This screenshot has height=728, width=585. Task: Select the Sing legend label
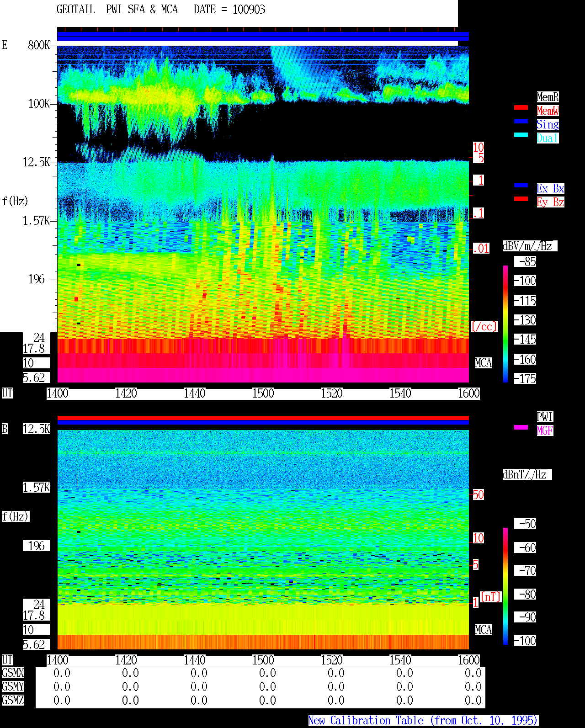(548, 124)
